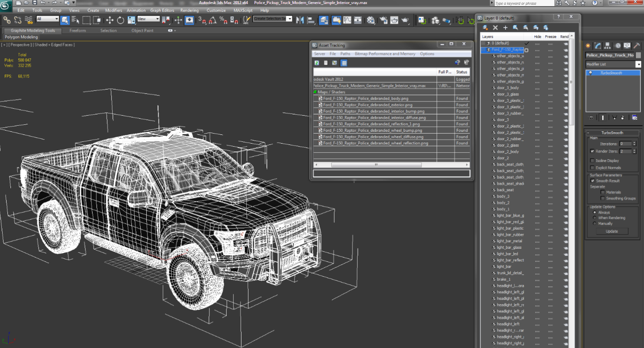Toggle the Percent Snap icon

(x=223, y=20)
